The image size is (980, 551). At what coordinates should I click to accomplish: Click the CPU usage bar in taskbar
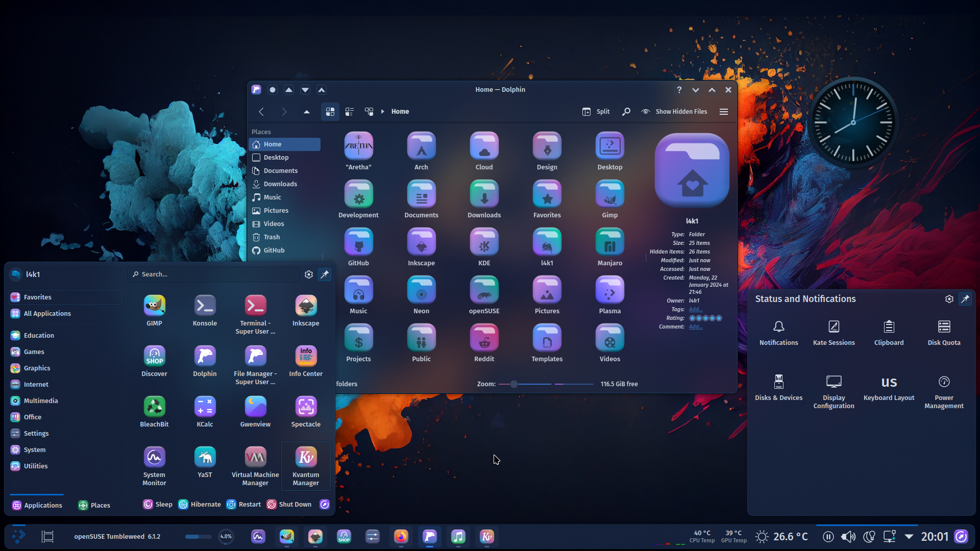[198, 537]
